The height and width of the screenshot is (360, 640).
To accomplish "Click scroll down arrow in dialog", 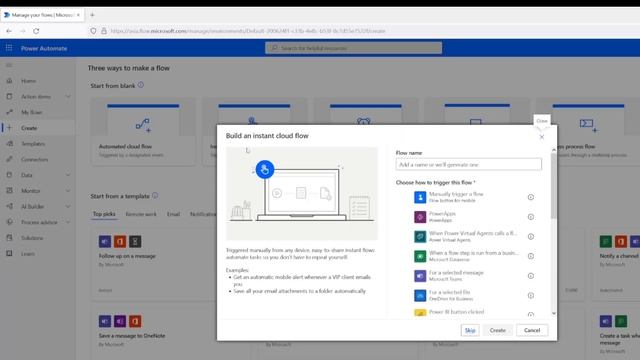I will (553, 313).
